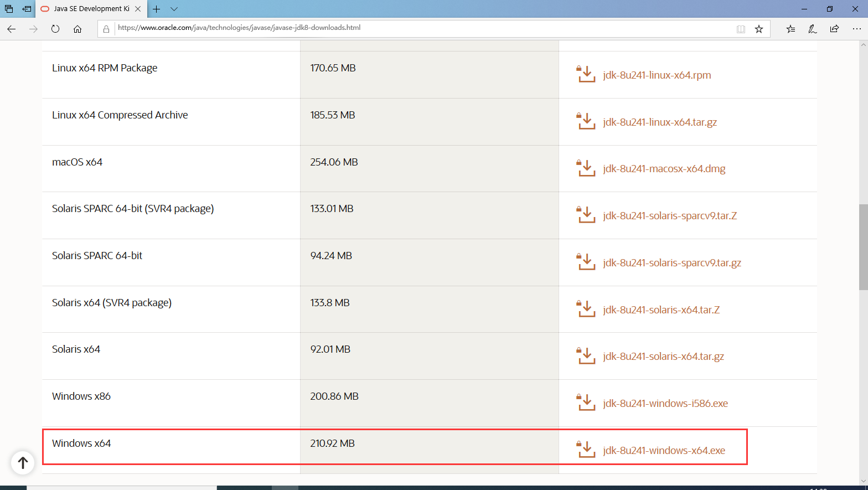Download jdk-8u241-solaris-sparcv9.tar.Z link
This screenshot has height=490, width=868.
pos(670,216)
